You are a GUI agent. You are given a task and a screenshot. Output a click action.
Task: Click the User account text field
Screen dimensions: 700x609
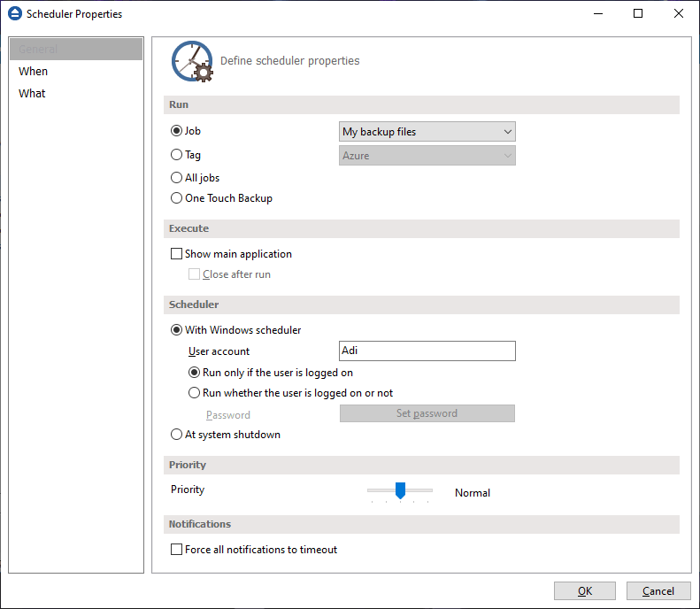(x=427, y=351)
